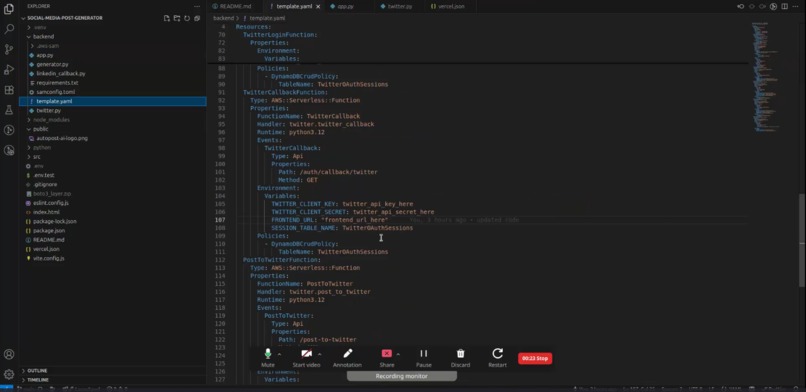
Task: Open the Annotation pen tool
Action: pyautogui.click(x=347, y=358)
